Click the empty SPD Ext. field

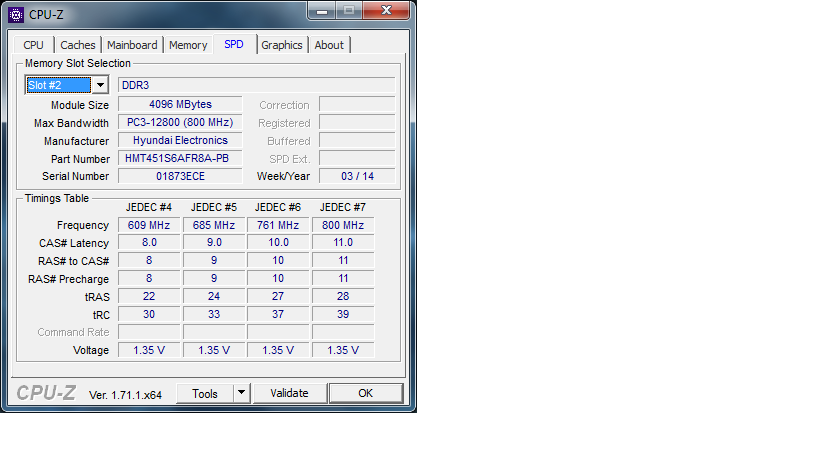point(357,158)
